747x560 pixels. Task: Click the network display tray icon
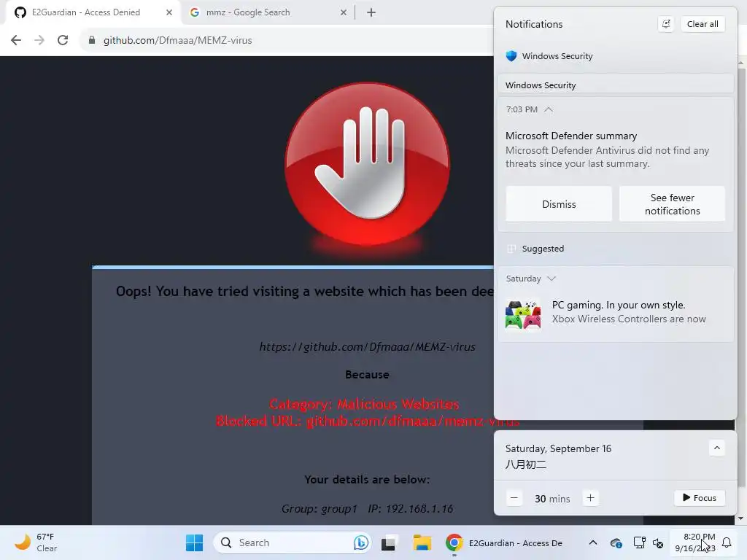pyautogui.click(x=639, y=542)
